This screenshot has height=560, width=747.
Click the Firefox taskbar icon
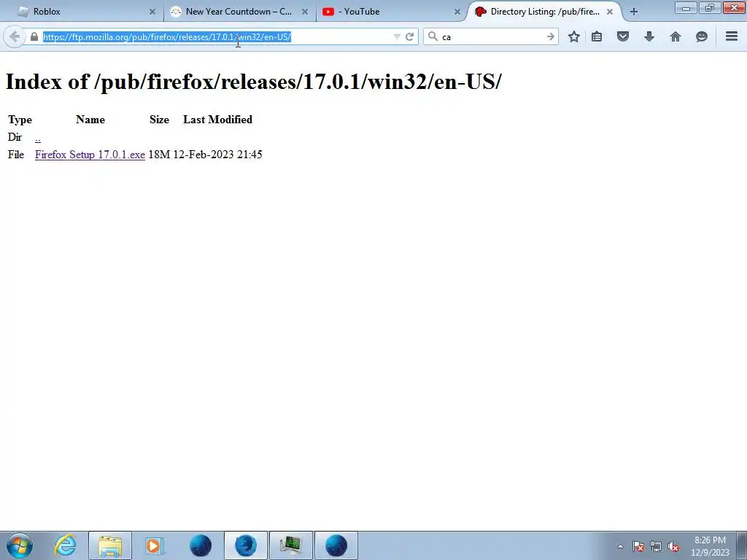(x=246, y=545)
